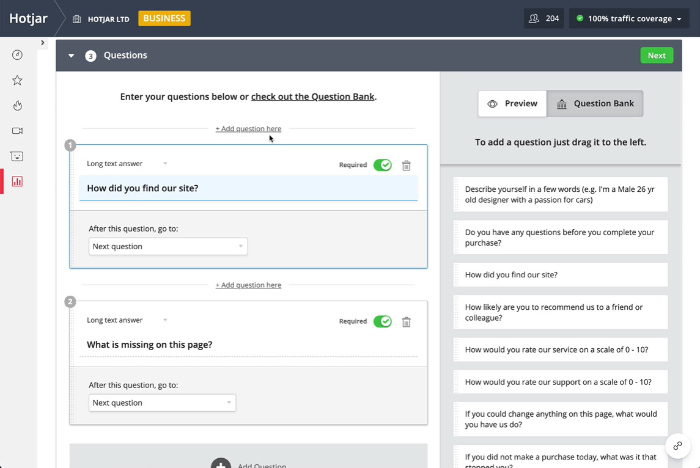
Task: Toggle Required switch for question 1
Action: pyautogui.click(x=383, y=165)
